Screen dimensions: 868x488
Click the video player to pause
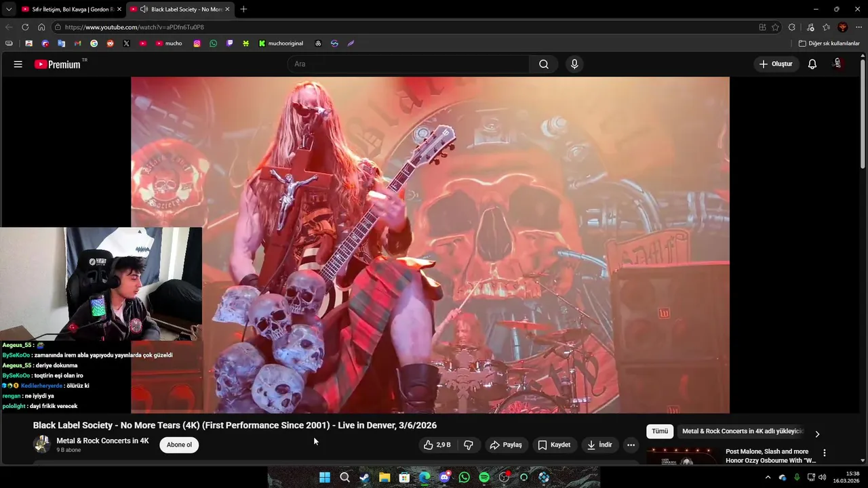[430, 245]
